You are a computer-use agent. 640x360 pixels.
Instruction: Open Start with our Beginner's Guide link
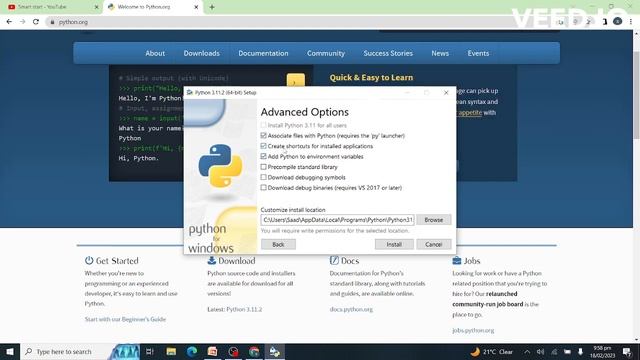(x=125, y=319)
